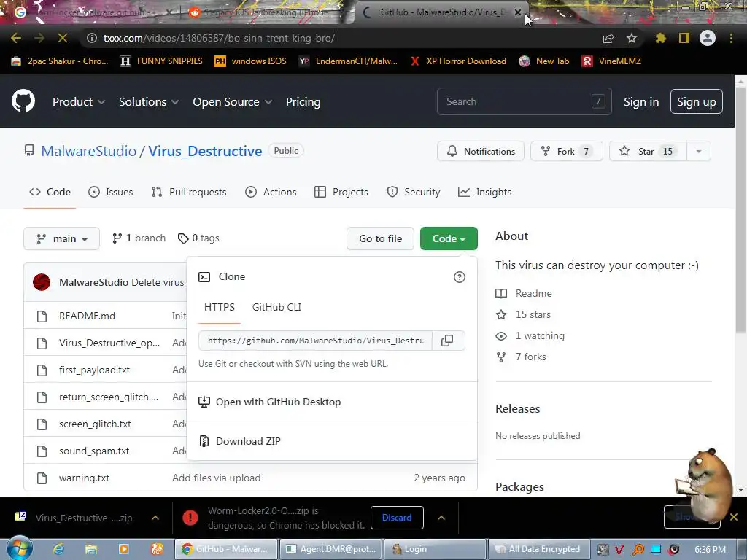The height and width of the screenshot is (560, 747).
Task: Expand the Star lists dropdown arrow
Action: tap(698, 151)
